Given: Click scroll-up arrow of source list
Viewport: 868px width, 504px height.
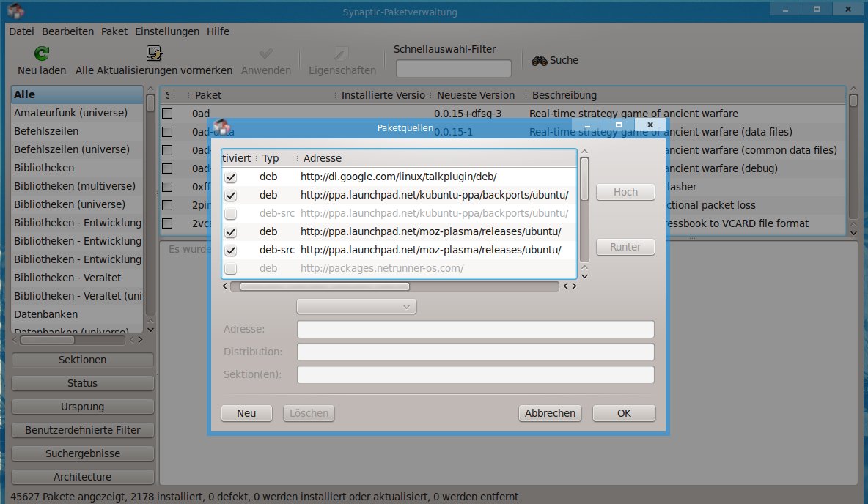Looking at the screenshot, I should click(x=584, y=152).
